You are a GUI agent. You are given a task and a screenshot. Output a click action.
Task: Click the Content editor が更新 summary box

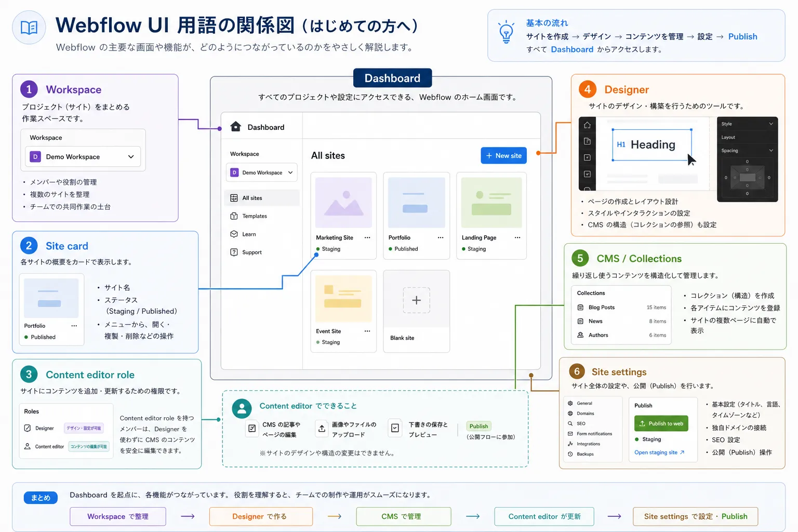(544, 516)
